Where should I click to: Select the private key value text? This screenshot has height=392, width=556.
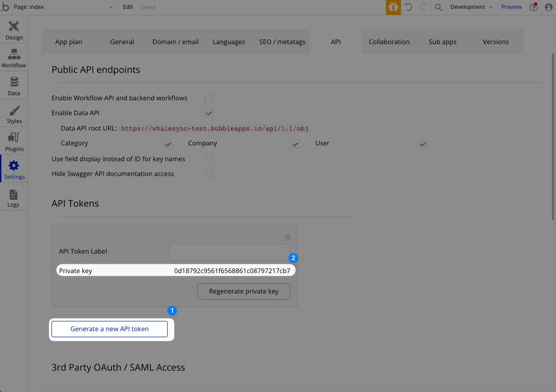(x=232, y=271)
